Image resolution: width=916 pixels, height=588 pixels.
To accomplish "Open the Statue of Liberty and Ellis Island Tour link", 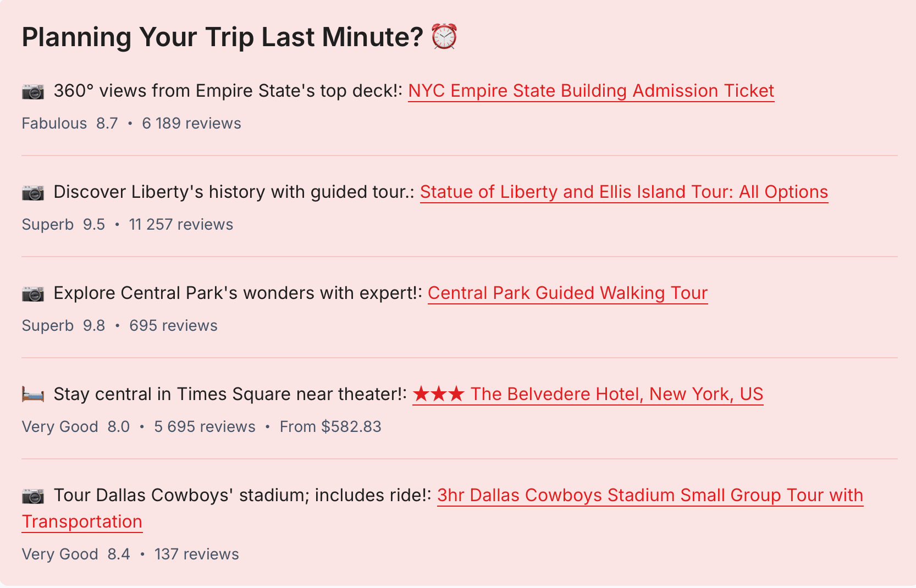I will coord(624,192).
